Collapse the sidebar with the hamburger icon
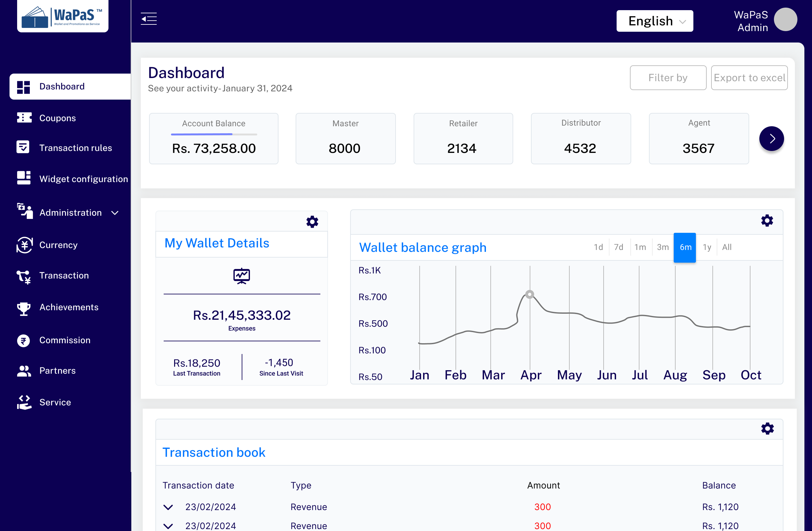The height and width of the screenshot is (531, 812). pos(149,19)
